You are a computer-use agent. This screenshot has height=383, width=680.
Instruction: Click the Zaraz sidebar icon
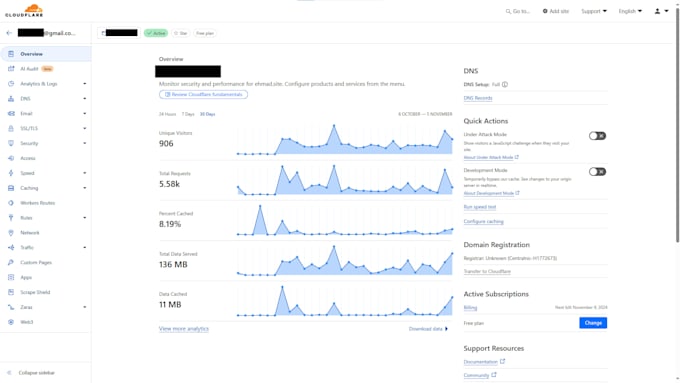click(x=11, y=307)
